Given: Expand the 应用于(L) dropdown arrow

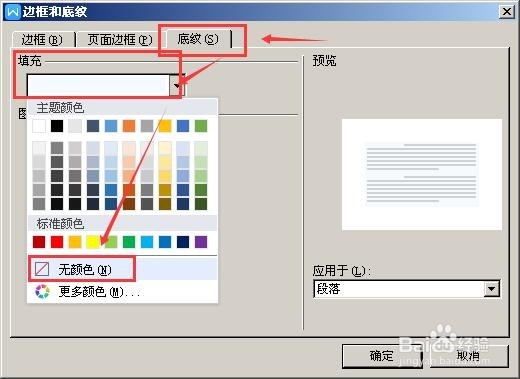Looking at the screenshot, I should 492,289.
